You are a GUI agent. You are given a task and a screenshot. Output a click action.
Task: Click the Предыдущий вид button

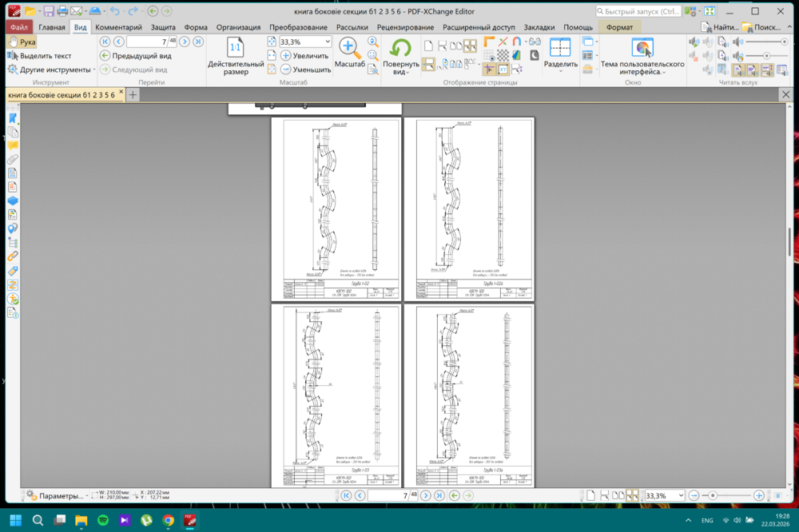click(136, 56)
